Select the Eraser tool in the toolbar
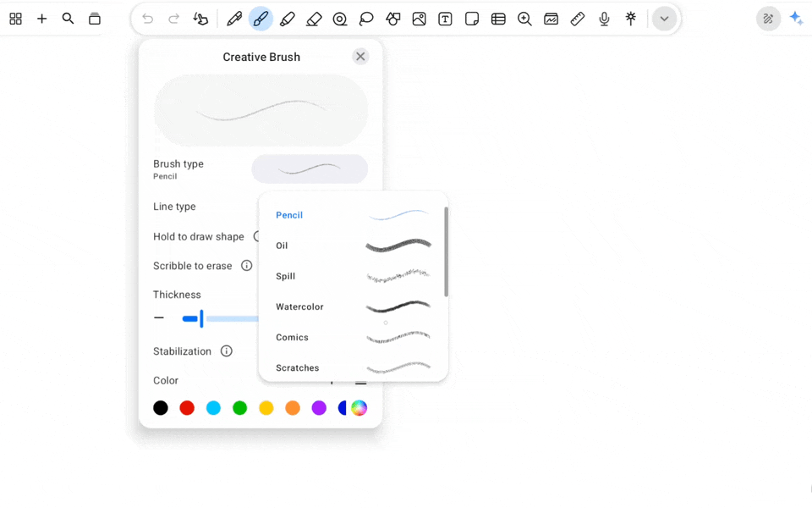This screenshot has height=508, width=812. [314, 19]
